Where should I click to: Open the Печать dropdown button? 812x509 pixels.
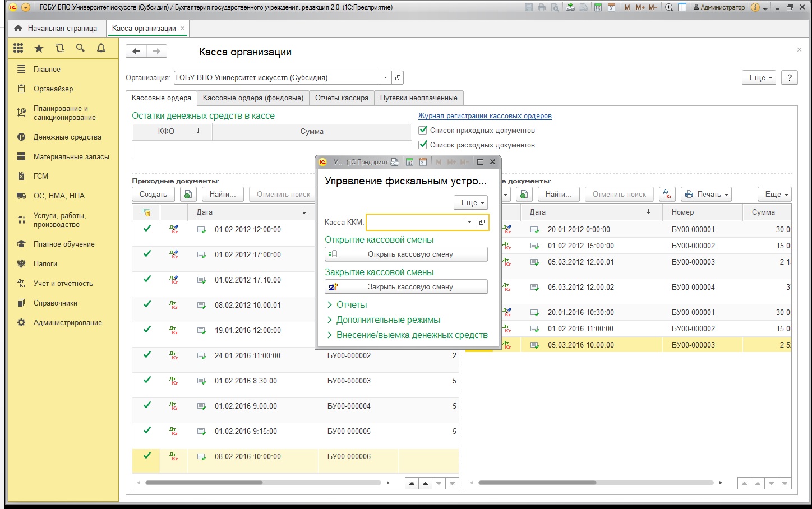pyautogui.click(x=707, y=194)
